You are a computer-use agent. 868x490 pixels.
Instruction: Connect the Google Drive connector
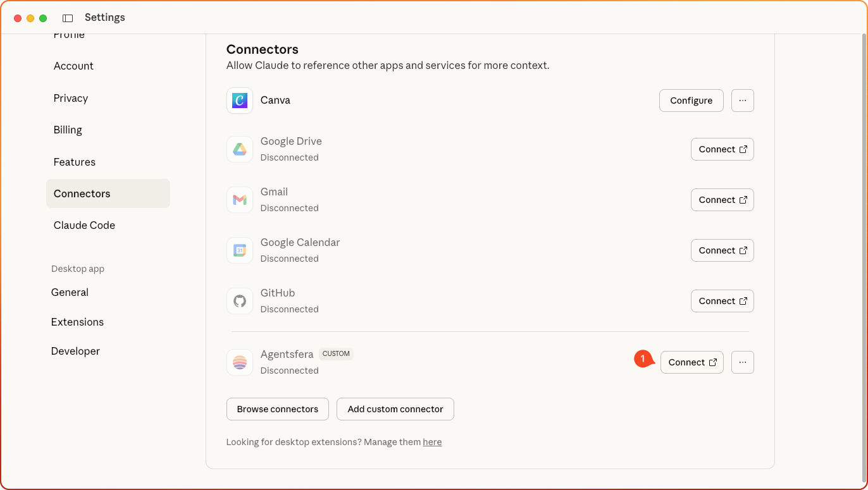(722, 149)
